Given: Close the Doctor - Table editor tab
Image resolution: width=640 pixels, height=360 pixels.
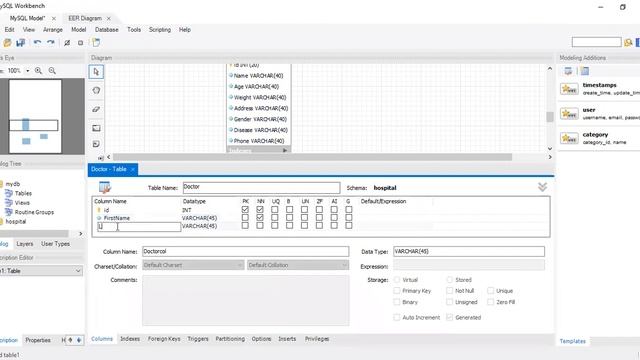Looking at the screenshot, I should click(x=133, y=169).
